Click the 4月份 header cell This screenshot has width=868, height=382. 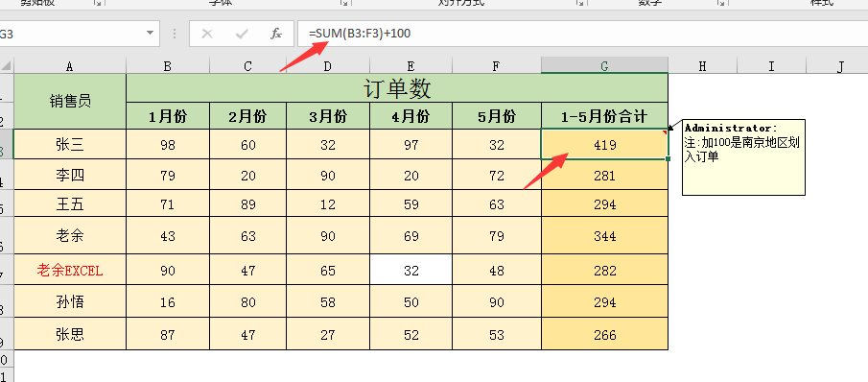(411, 116)
